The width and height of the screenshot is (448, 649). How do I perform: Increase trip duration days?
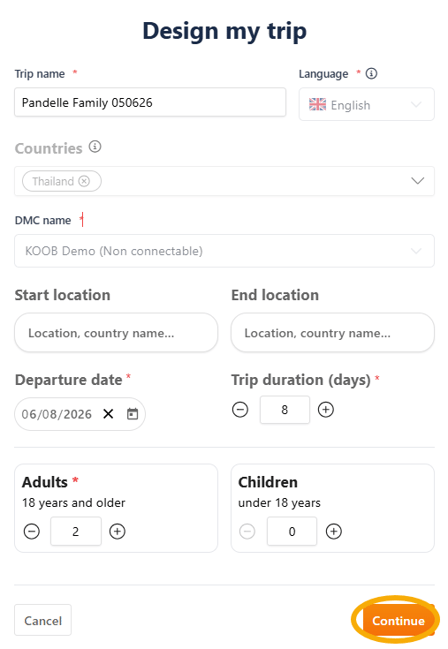pos(326,410)
